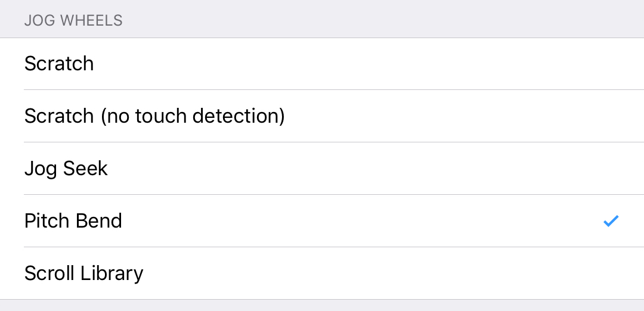
Task: Tap the Pitch Bend option
Action: pos(322,220)
